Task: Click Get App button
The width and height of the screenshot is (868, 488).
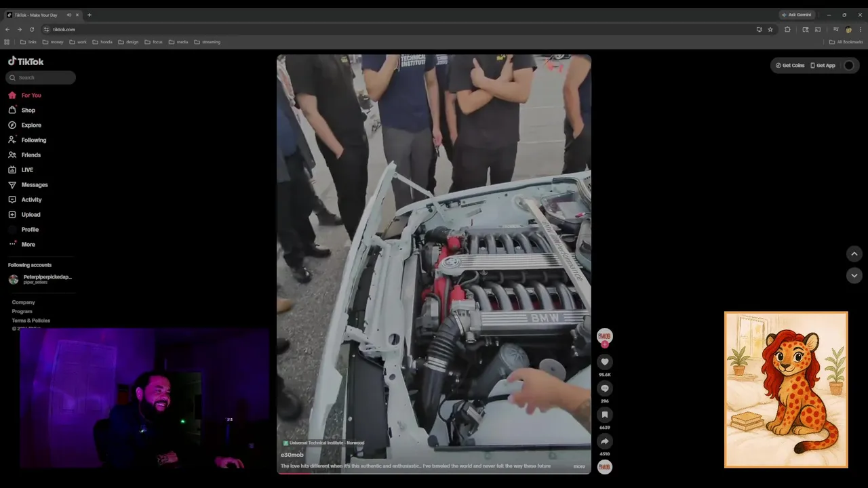Action: point(823,65)
